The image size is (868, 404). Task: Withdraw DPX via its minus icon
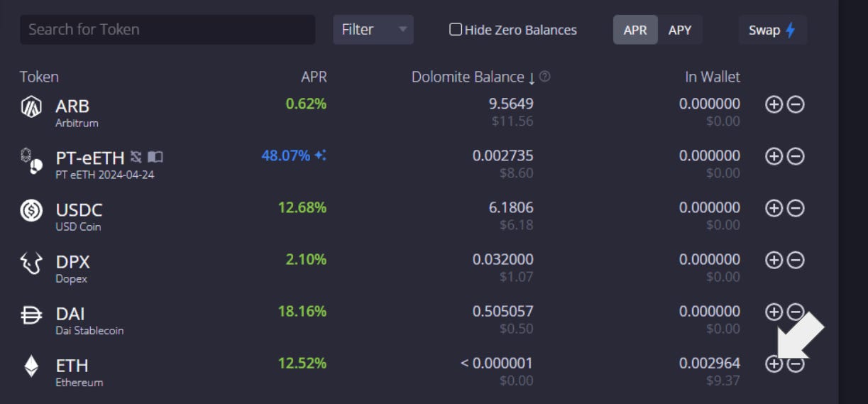click(x=796, y=260)
